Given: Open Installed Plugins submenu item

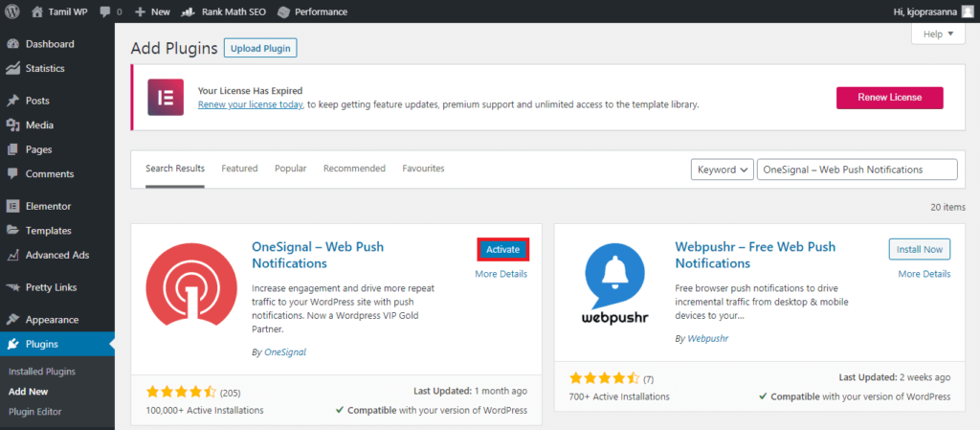Looking at the screenshot, I should (x=42, y=372).
